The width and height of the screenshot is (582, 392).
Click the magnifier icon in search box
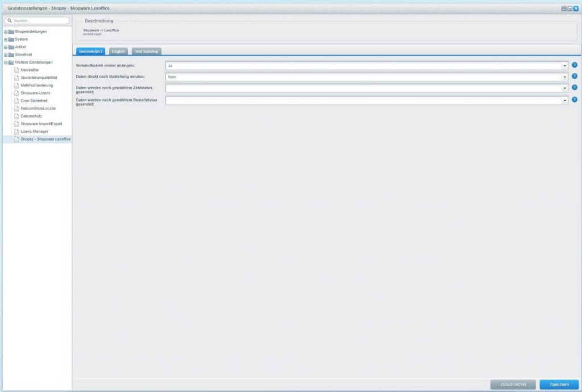click(10, 21)
